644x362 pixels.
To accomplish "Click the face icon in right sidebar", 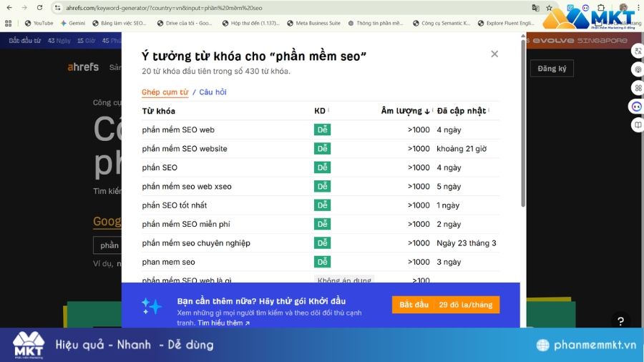I will [x=637, y=107].
